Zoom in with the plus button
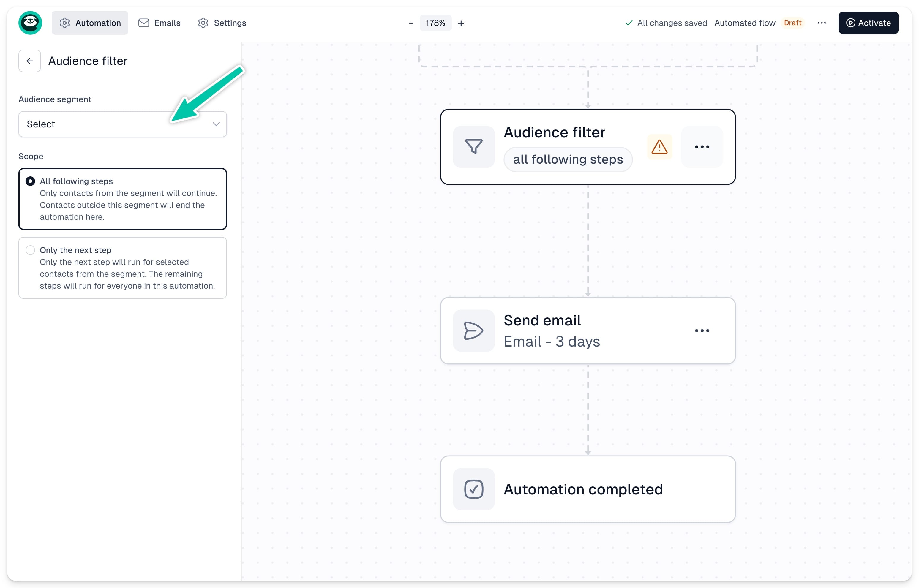The height and width of the screenshot is (588, 919). coord(461,23)
